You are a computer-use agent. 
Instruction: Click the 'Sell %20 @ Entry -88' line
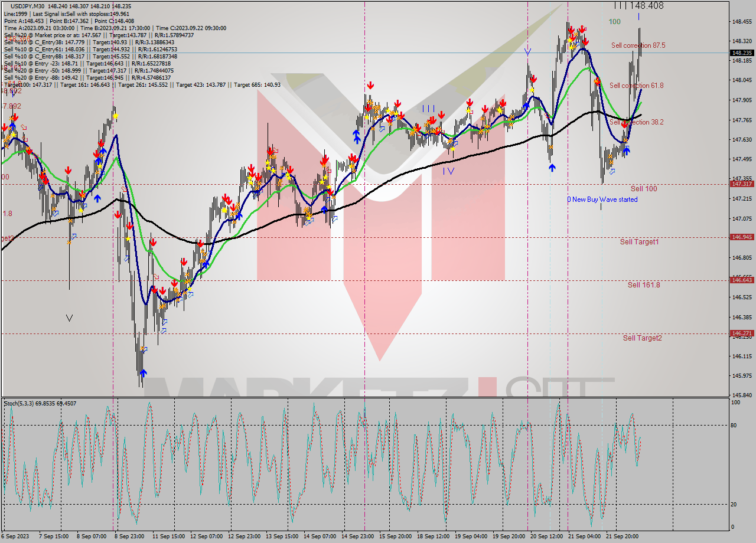pos(87,77)
